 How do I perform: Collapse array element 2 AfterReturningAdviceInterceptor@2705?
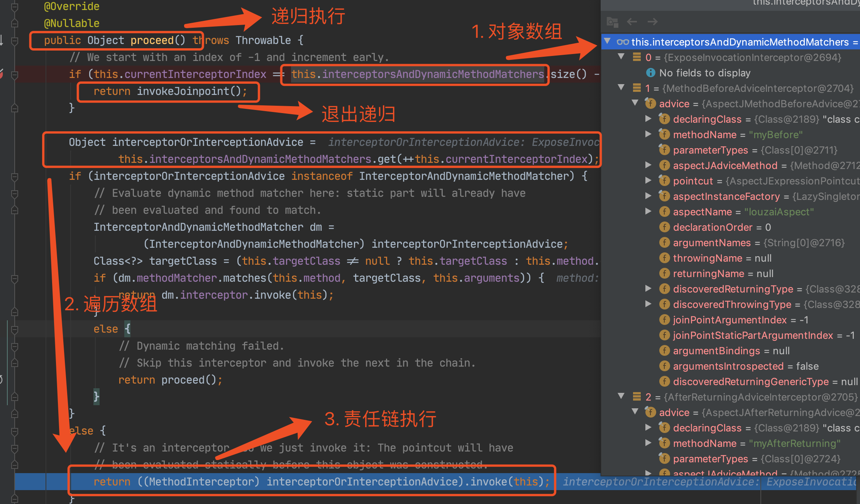621,396
